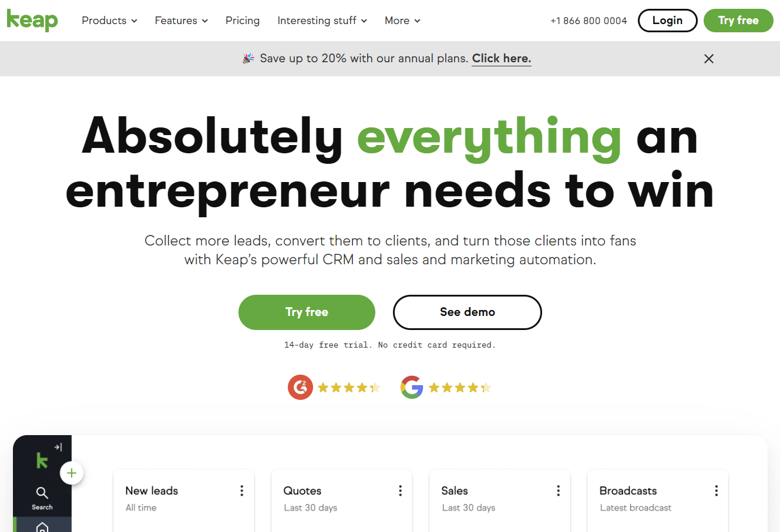
Task: Open the Sales card three-dot menu
Action: point(558,491)
